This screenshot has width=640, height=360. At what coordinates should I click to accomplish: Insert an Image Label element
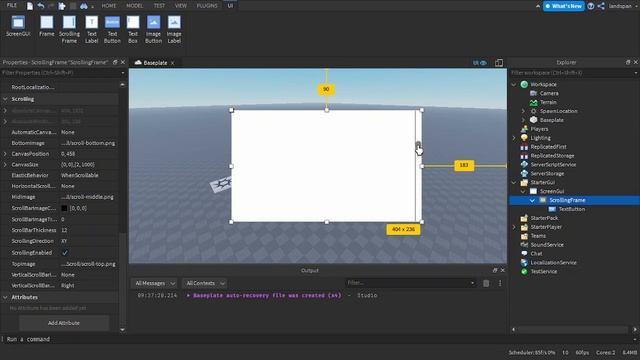tap(174, 29)
